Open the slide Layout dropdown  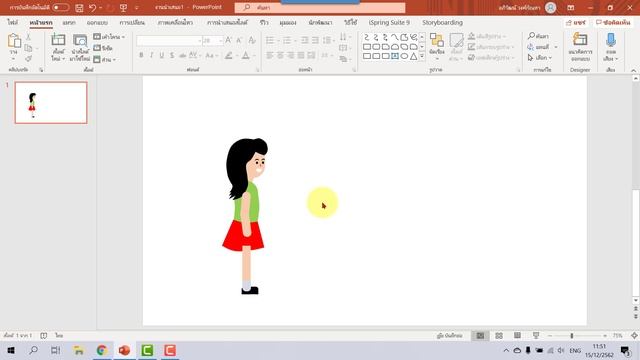[x=109, y=37]
